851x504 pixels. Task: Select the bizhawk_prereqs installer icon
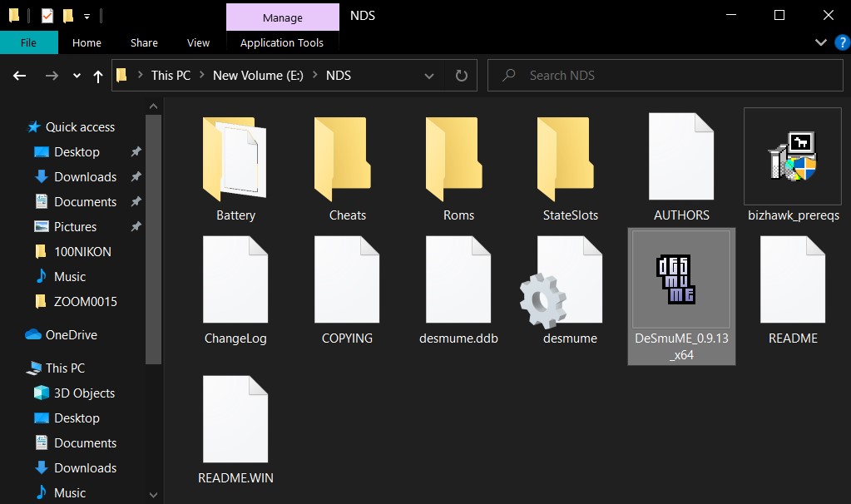click(793, 156)
